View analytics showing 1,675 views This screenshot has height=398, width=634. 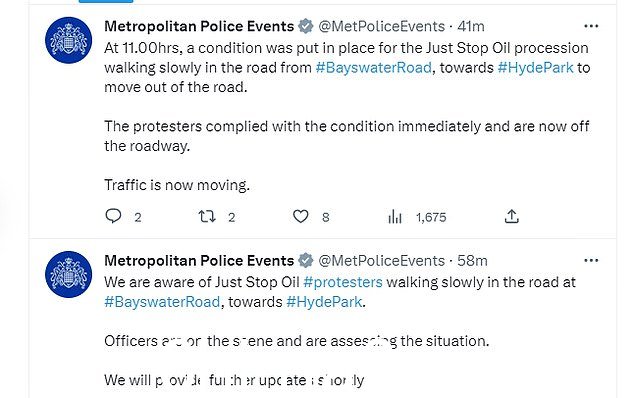[x=395, y=217]
